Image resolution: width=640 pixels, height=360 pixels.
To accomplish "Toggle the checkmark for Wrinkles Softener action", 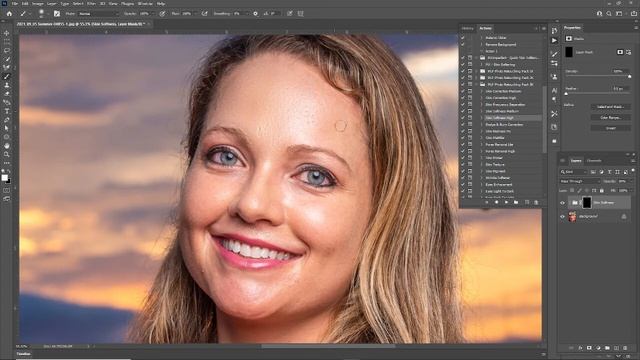I will pos(463,178).
